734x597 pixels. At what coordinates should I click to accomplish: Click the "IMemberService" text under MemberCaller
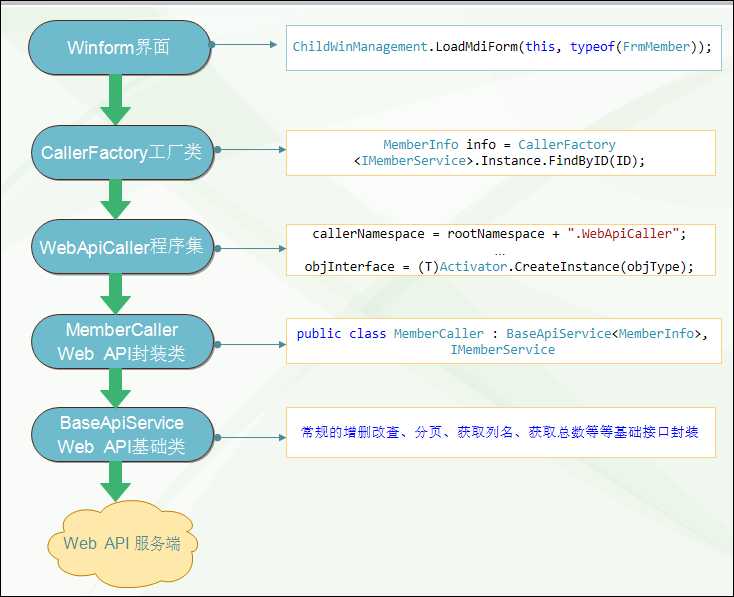(502, 350)
